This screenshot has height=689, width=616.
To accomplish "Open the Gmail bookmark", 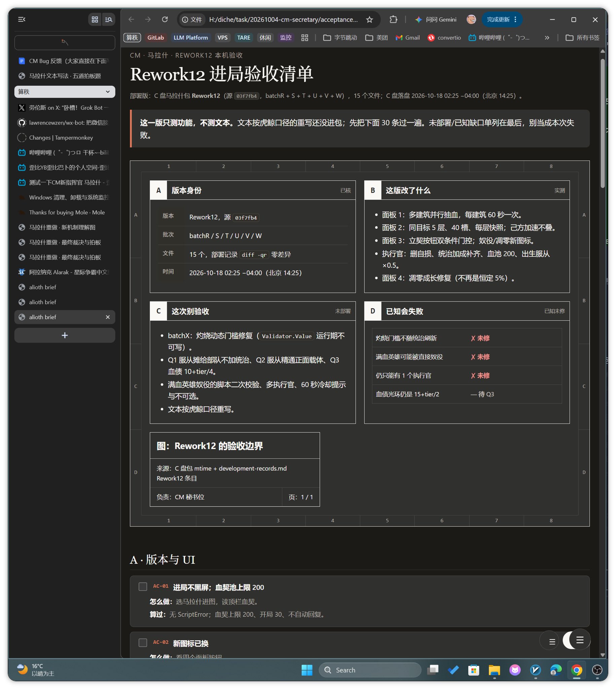I will 408,38.
